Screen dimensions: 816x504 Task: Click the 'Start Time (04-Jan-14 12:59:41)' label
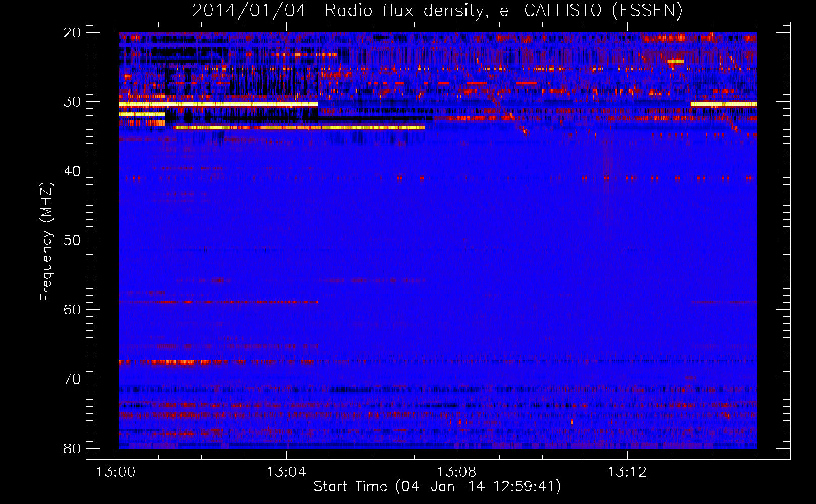[437, 487]
